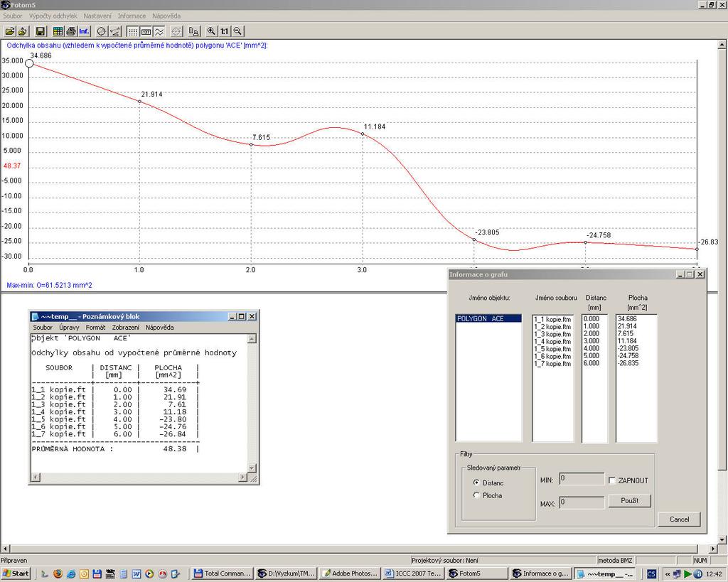Switch to Total Commander taskbar button
The width and height of the screenshot is (728, 582).
[x=223, y=573]
